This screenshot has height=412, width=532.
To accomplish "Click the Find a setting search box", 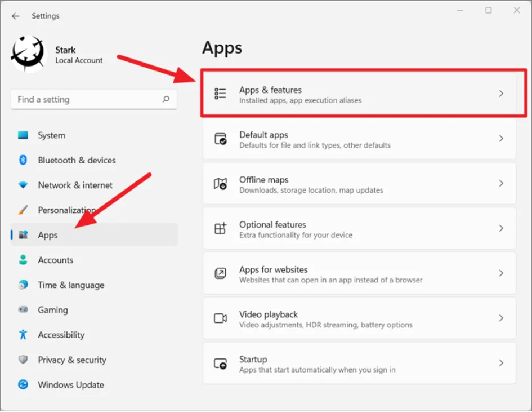I will coord(87,99).
